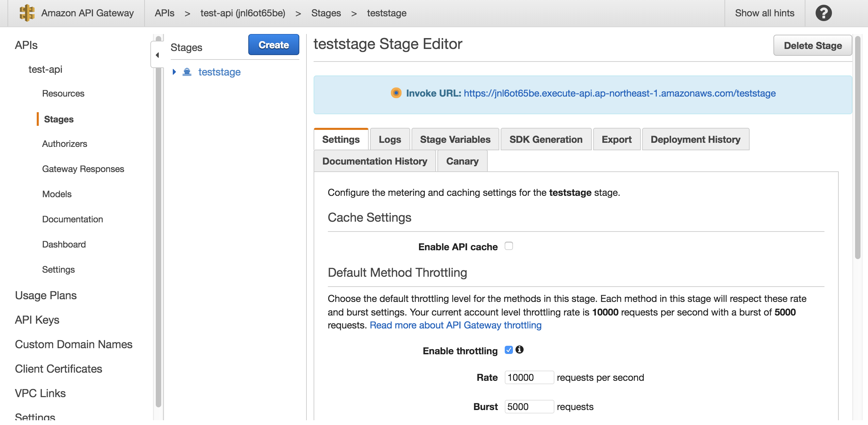The height and width of the screenshot is (425, 868).
Task: Click the orange Invoke URL indicator icon
Action: point(396,93)
